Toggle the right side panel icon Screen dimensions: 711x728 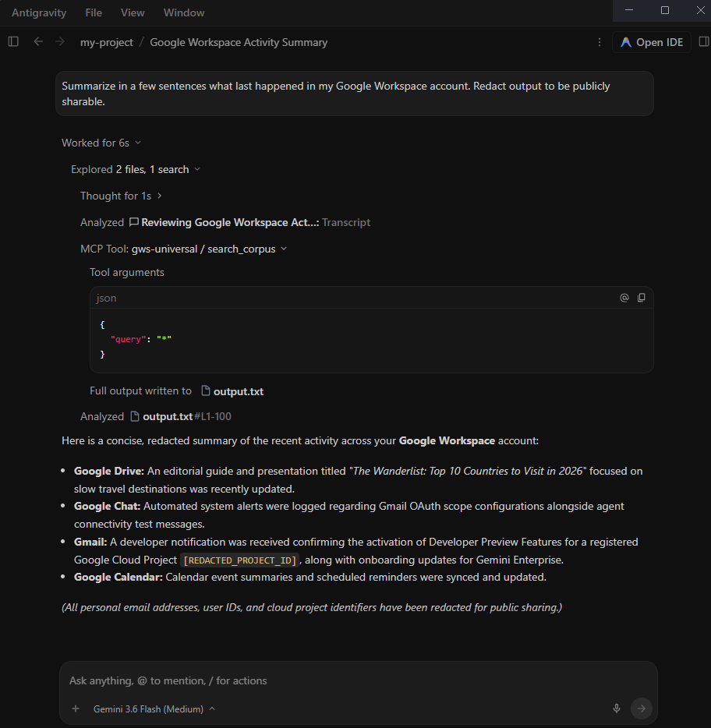coord(703,42)
